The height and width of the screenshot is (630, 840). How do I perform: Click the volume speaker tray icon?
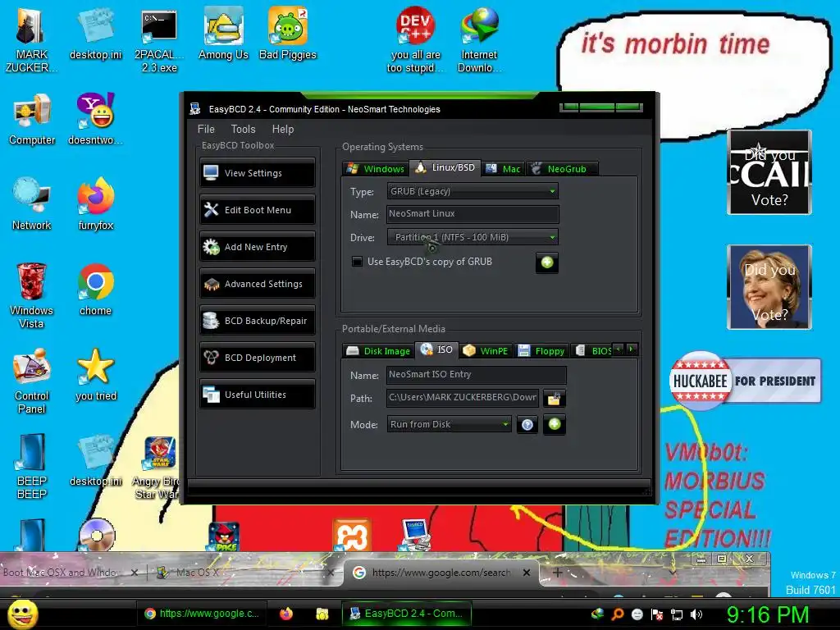pos(696,614)
